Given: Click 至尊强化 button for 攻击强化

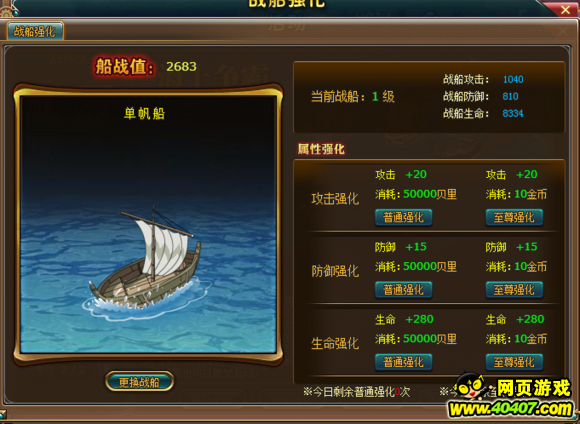Looking at the screenshot, I should (x=514, y=217).
